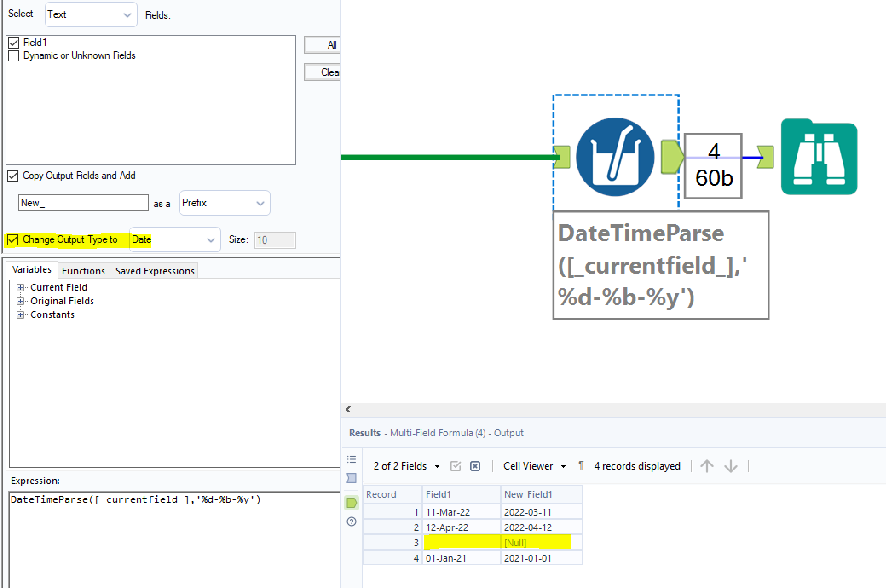Screen dimensions: 886x588
Task: Switch to the Functions tab
Action: [x=83, y=271]
